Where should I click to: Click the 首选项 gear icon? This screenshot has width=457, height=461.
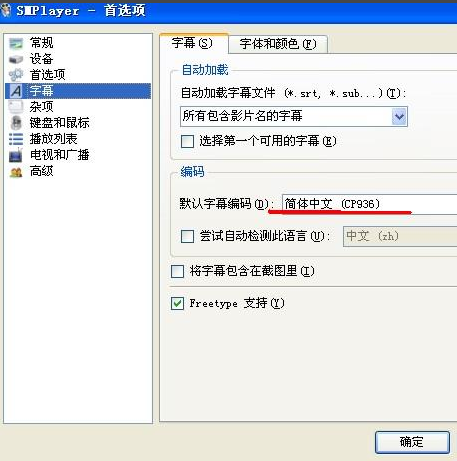tap(16, 75)
